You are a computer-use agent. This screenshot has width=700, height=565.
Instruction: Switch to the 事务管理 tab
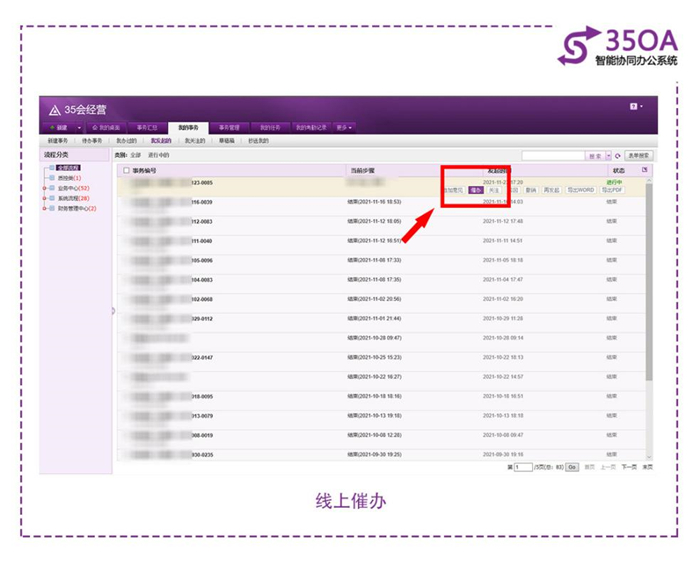point(229,128)
